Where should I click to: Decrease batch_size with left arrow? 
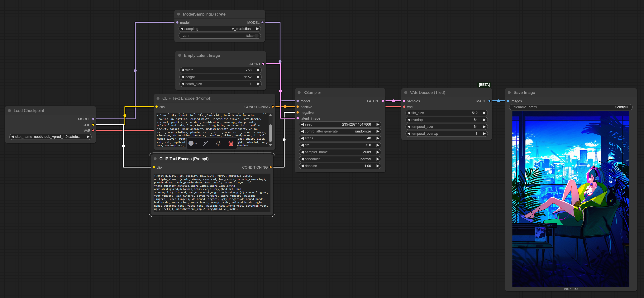tap(183, 84)
